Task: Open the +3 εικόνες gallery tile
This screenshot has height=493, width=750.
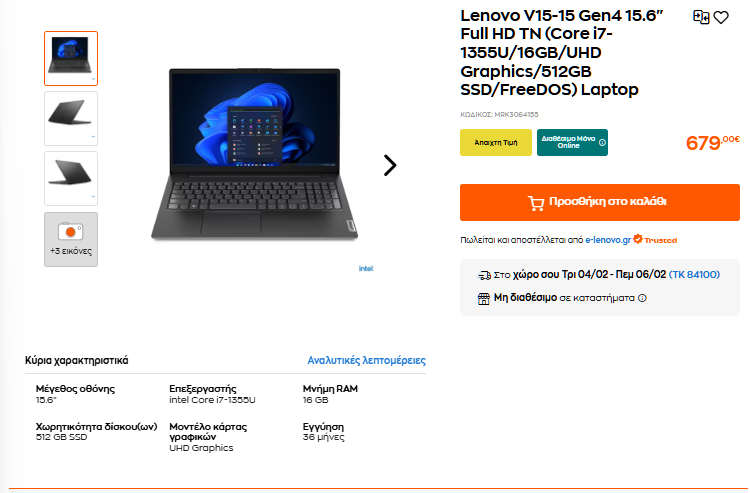Action: tap(71, 239)
